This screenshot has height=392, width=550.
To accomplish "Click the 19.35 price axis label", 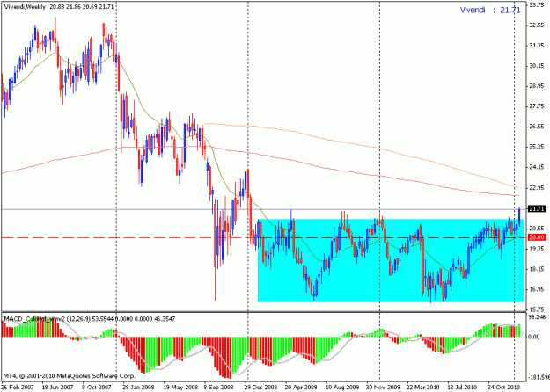I will [x=537, y=249].
